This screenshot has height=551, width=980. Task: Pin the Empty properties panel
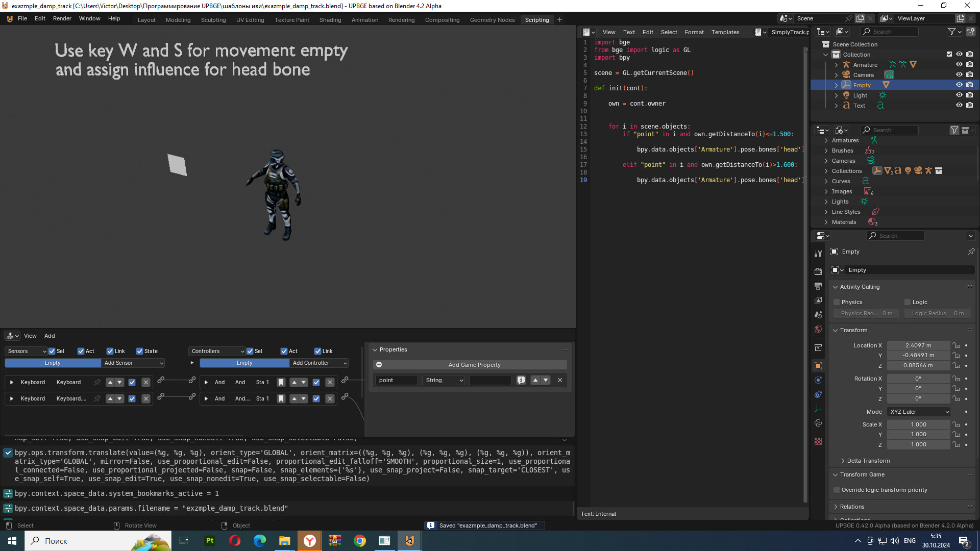pos(971,252)
